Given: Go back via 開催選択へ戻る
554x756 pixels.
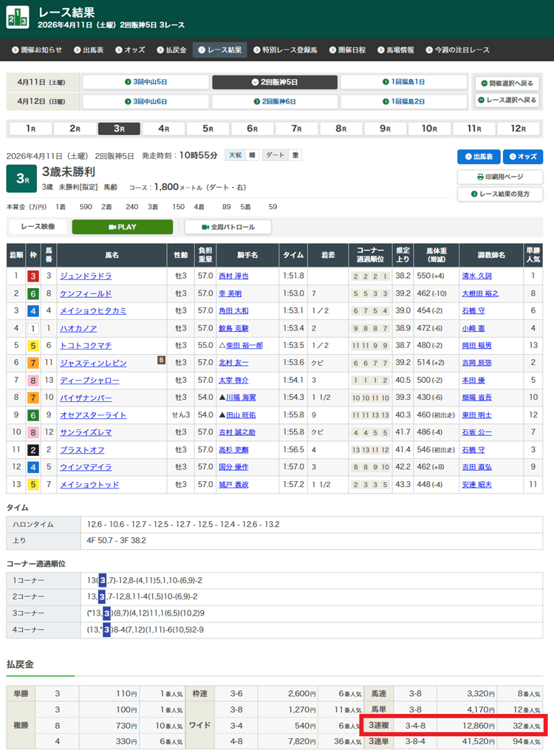Looking at the screenshot, I should coord(506,84).
